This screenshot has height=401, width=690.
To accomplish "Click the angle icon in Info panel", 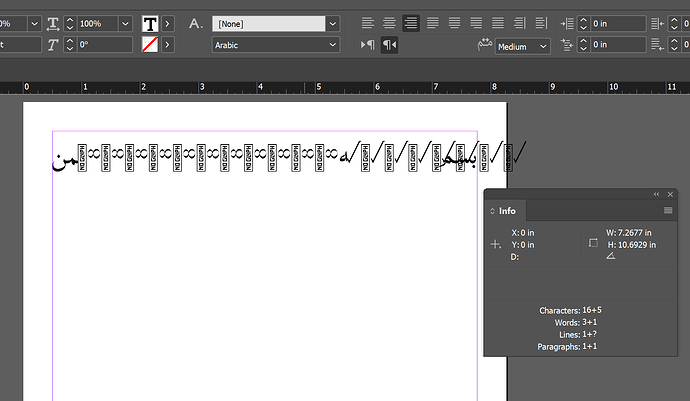I will [611, 256].
